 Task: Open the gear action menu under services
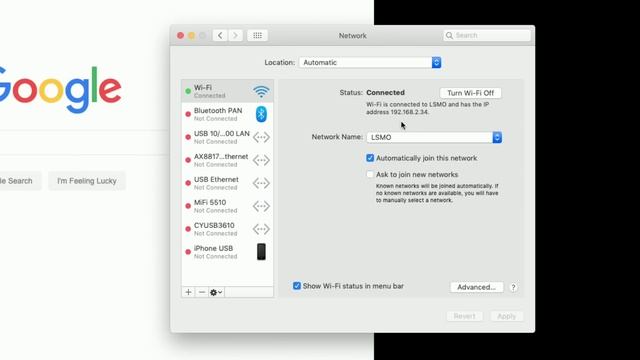click(216, 292)
